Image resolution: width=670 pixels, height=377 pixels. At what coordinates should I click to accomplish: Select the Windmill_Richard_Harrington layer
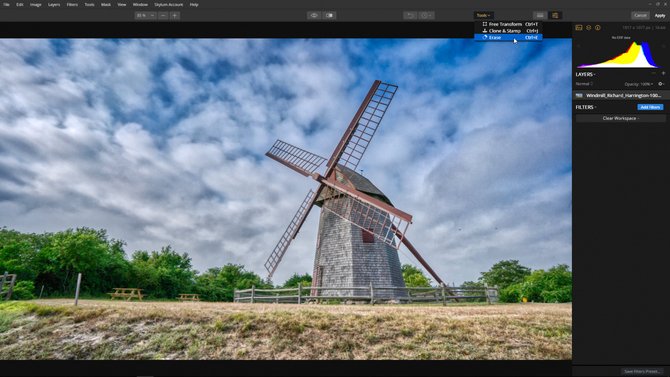click(x=621, y=95)
